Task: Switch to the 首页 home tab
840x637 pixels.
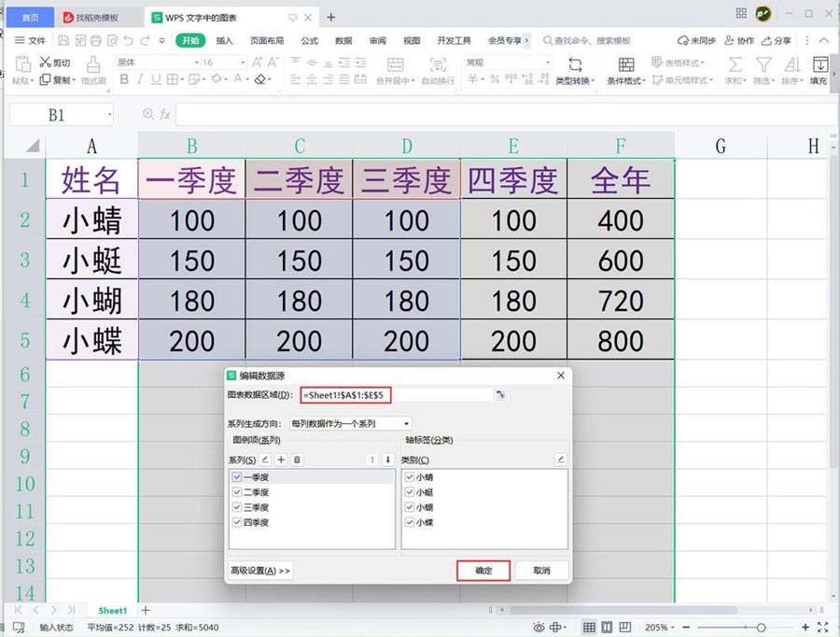Action: (31, 18)
